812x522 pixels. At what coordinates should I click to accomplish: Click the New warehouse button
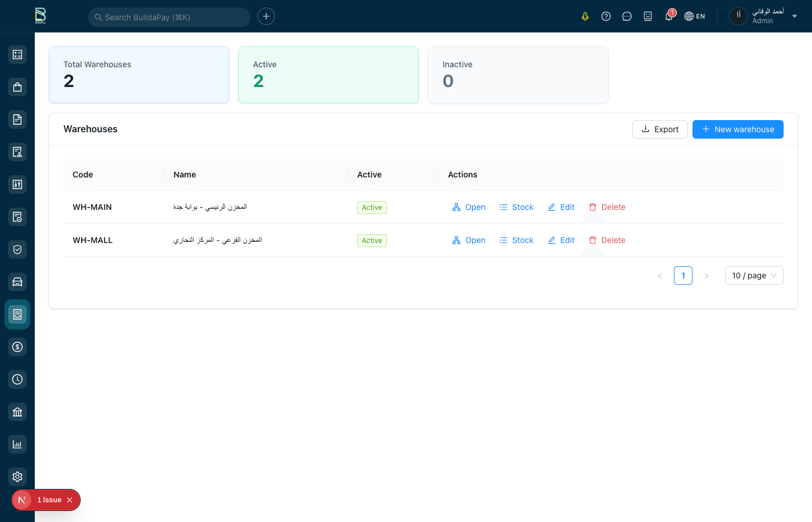click(x=738, y=129)
